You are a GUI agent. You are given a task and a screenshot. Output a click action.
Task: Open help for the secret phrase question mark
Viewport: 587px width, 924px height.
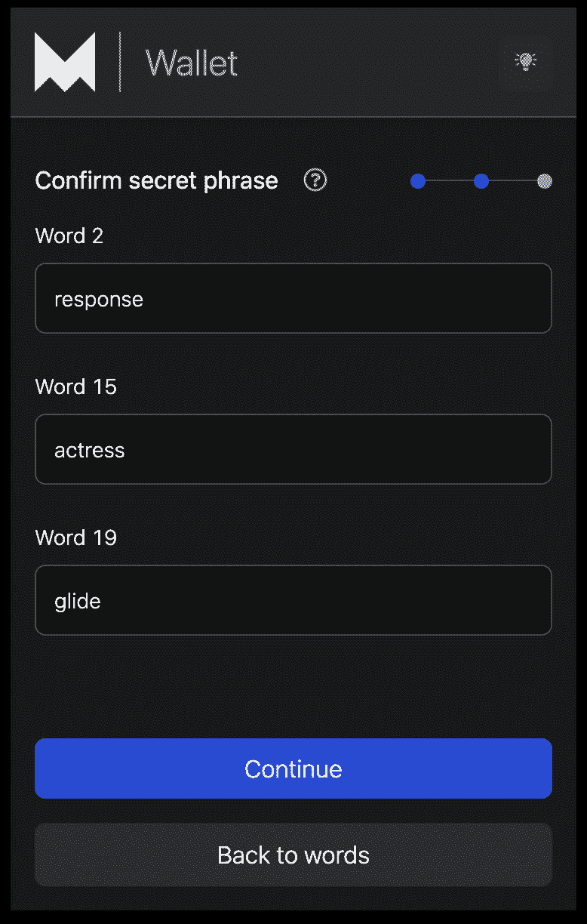(x=315, y=180)
